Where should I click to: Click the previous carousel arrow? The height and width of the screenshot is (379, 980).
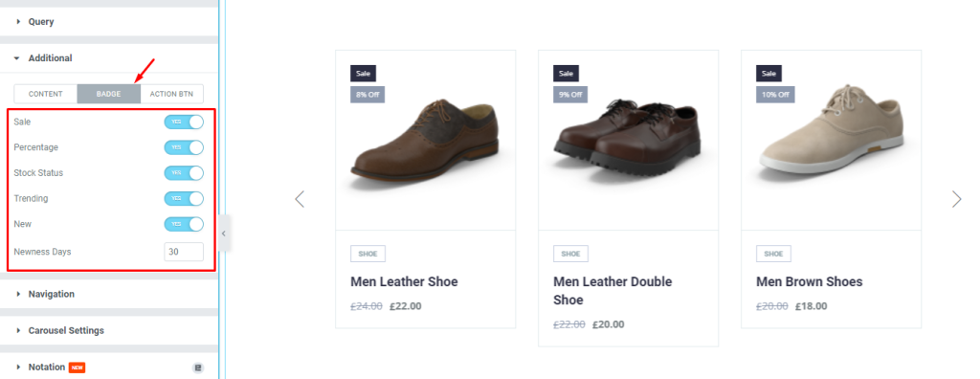pos(300,199)
